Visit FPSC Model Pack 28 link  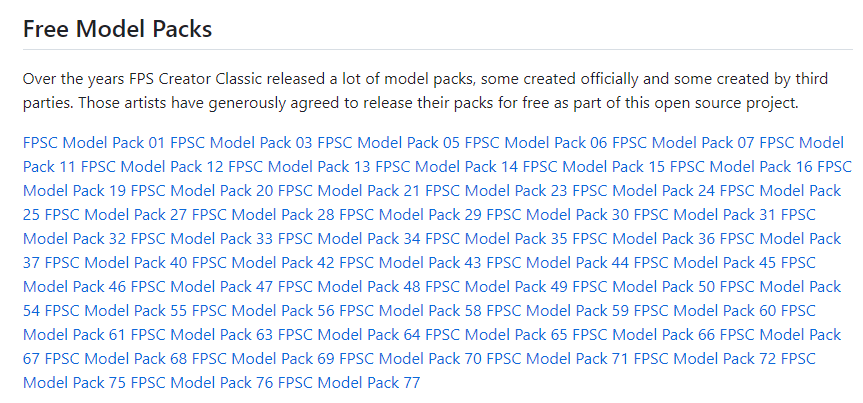pyautogui.click(x=263, y=214)
